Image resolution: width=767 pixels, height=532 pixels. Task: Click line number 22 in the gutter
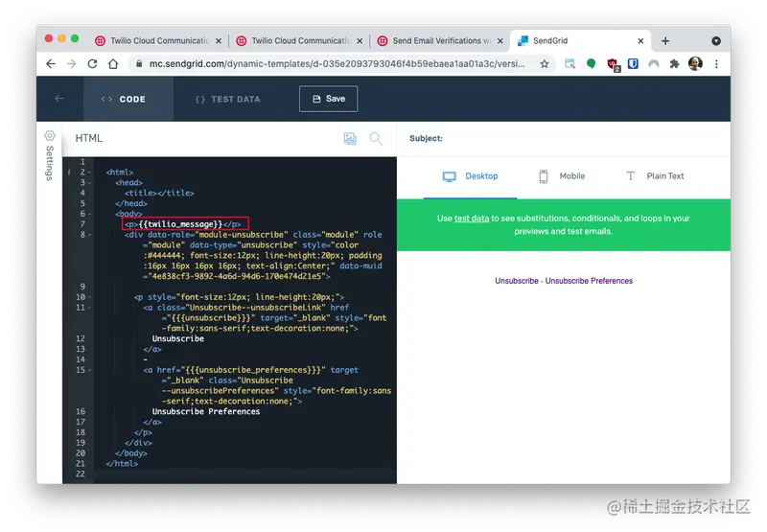point(81,474)
